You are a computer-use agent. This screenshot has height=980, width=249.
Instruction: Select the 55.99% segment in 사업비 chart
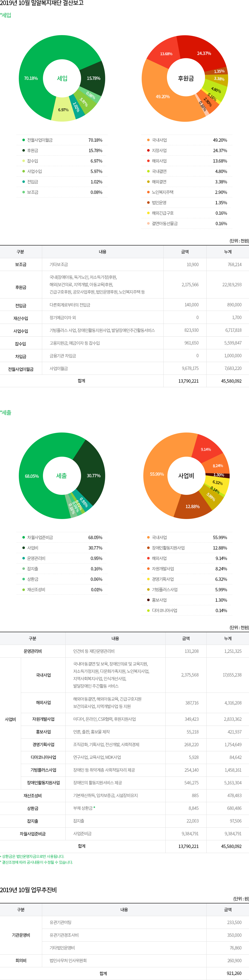coord(157,474)
